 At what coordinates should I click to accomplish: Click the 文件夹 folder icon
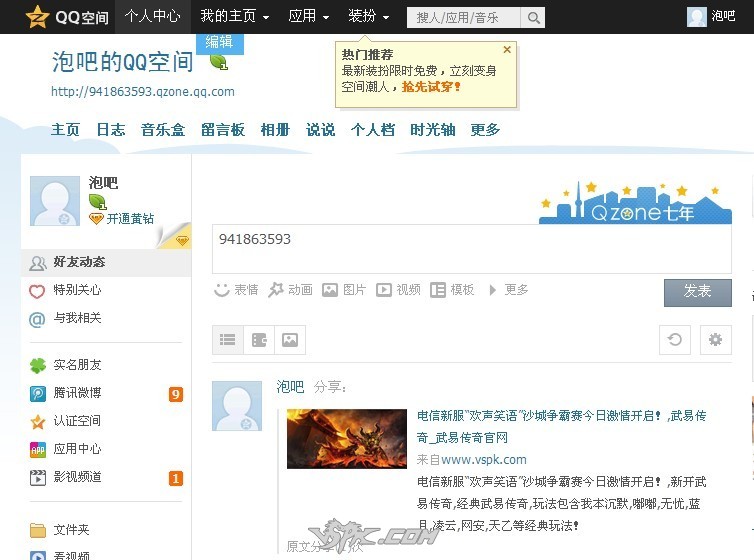(x=38, y=530)
